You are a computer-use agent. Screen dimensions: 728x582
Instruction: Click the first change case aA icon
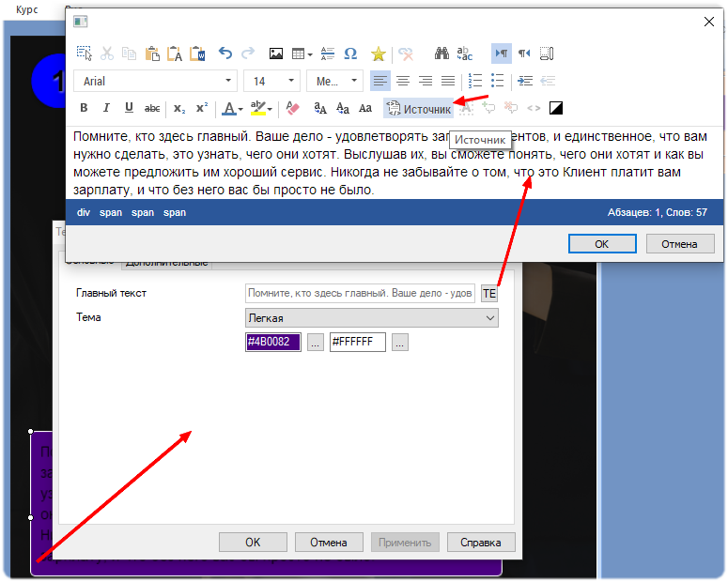320,108
